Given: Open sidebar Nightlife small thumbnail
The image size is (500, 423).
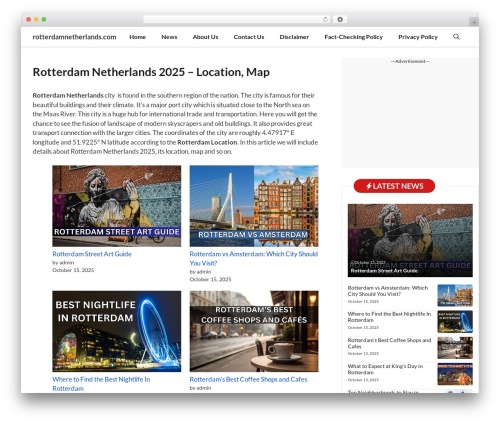Looking at the screenshot, I should coord(455,322).
